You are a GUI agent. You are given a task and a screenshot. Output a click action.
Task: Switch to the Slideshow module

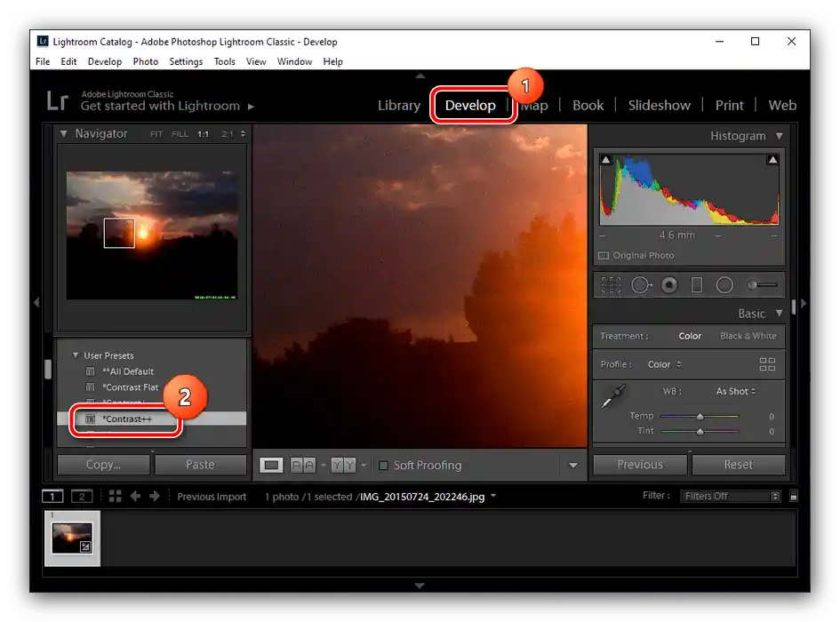coord(659,105)
